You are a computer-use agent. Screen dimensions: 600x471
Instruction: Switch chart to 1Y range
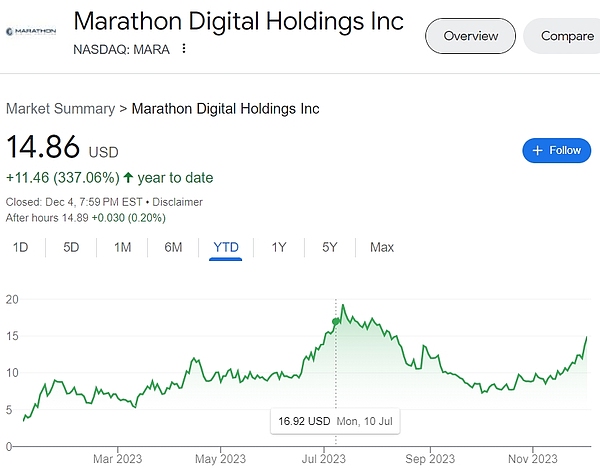pos(280,247)
